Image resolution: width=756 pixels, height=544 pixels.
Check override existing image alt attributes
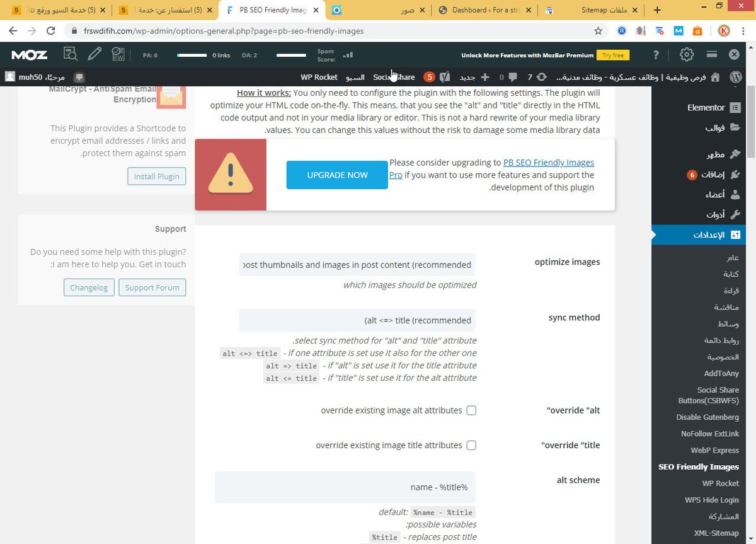pos(471,410)
